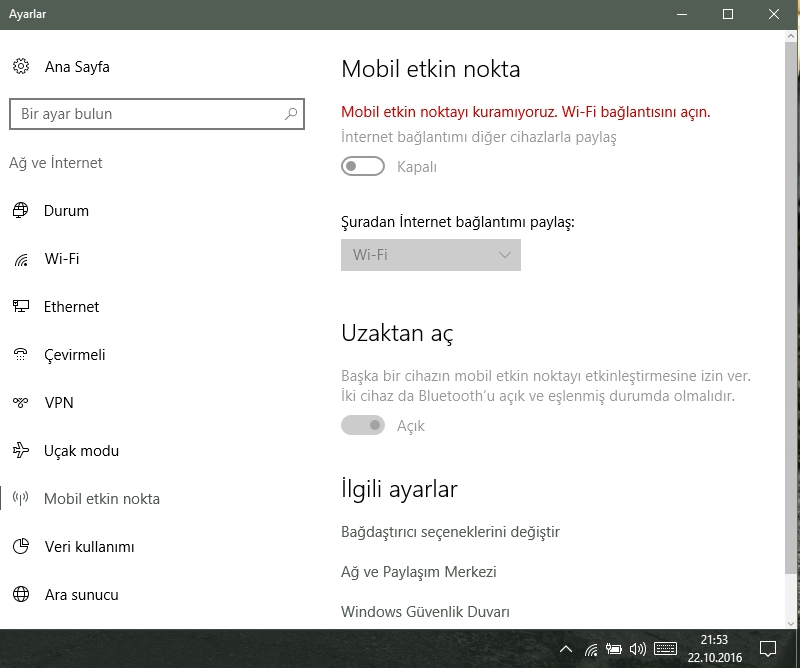Minimize the Ayarlar window
Viewport: 800px width, 668px height.
tap(682, 14)
